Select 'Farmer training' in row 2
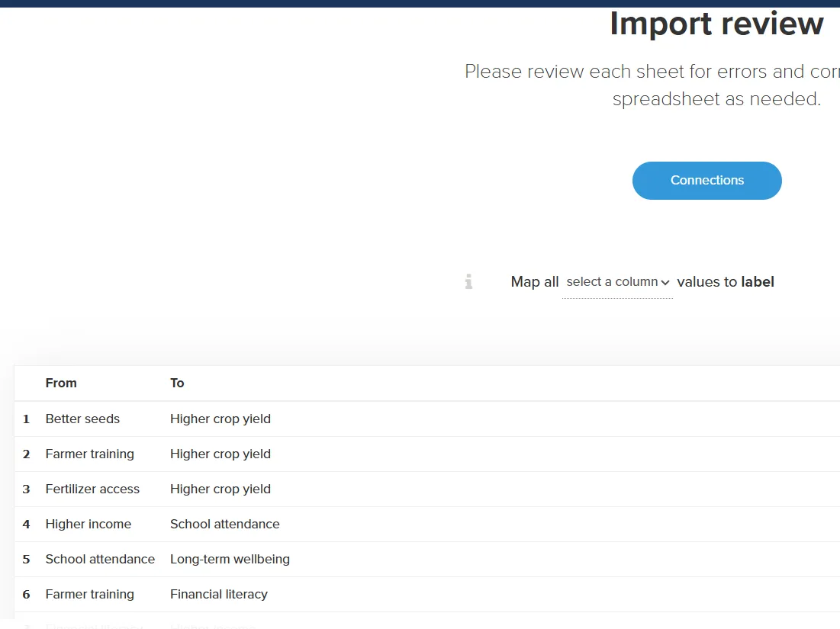The width and height of the screenshot is (840, 629). point(89,454)
